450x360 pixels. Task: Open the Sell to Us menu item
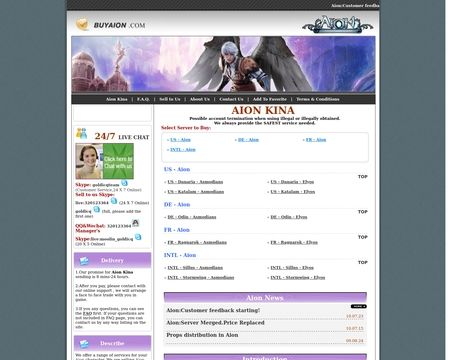[x=170, y=99]
